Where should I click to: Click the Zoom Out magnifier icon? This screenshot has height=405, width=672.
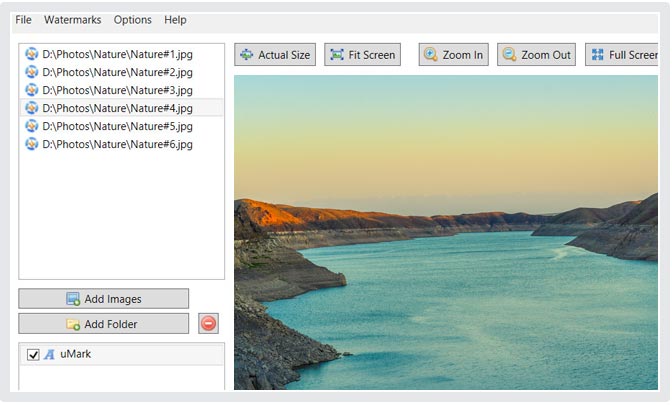click(x=509, y=55)
